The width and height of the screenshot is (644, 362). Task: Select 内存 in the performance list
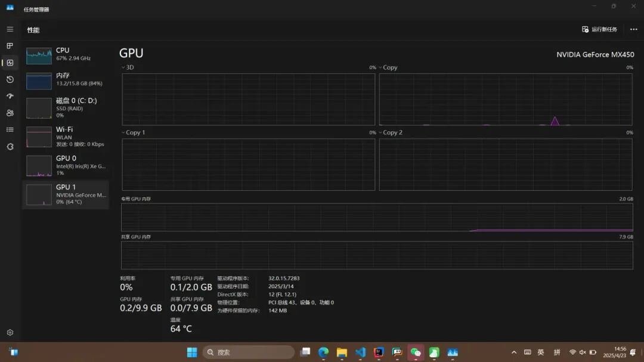pos(66,81)
